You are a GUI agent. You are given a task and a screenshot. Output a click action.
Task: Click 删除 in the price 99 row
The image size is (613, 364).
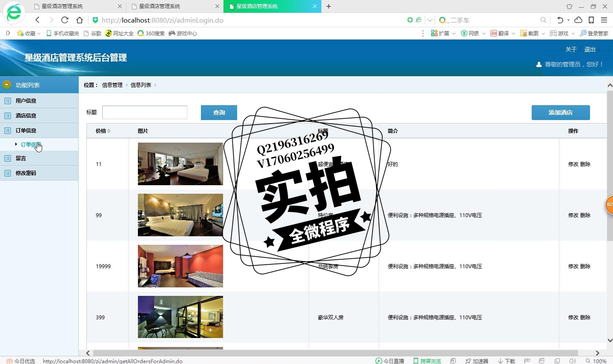coord(585,215)
